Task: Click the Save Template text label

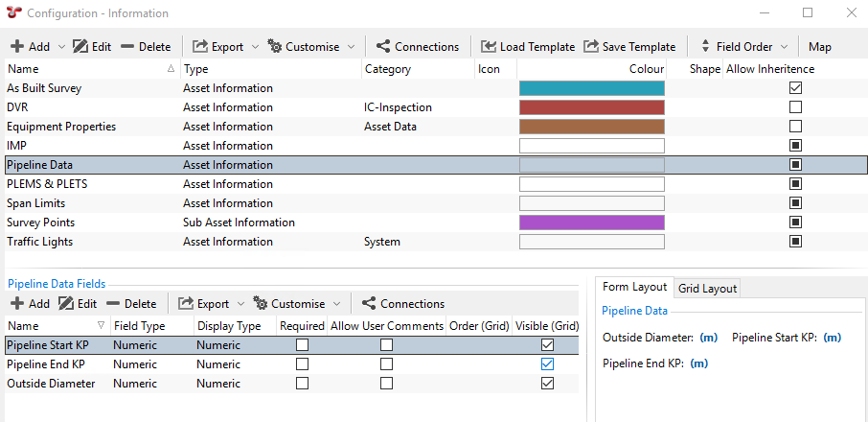Action: tap(639, 47)
